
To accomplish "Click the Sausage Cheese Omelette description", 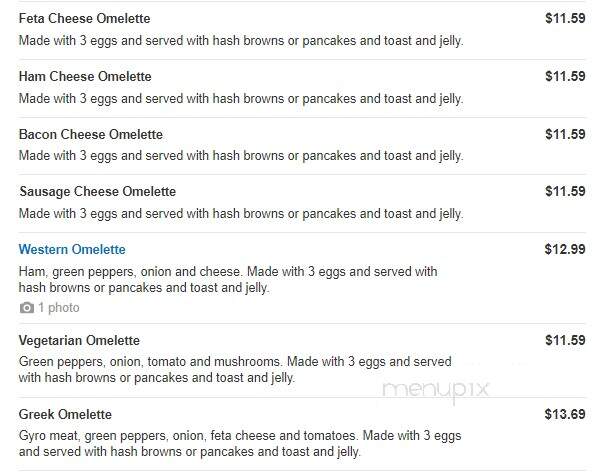I will coord(241,214).
